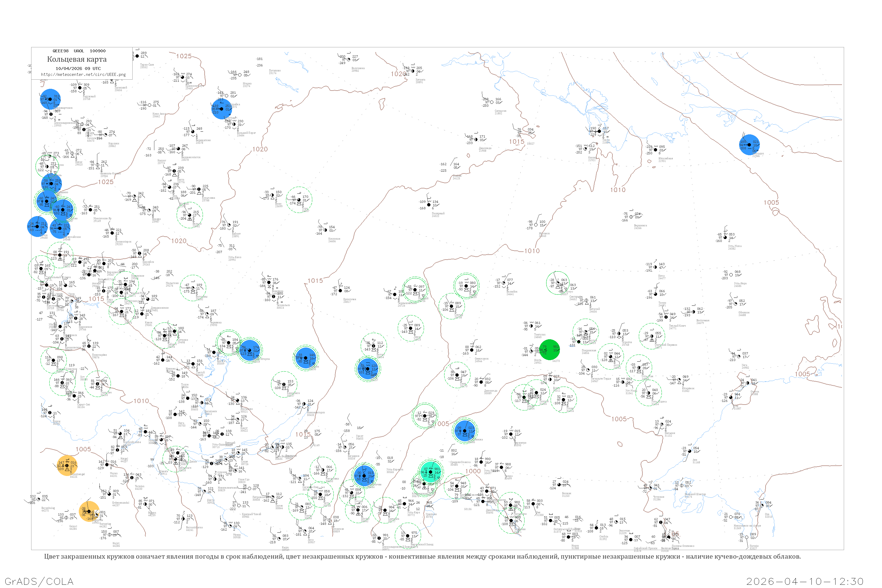Image resolution: width=882 pixels, height=588 pixels.
Task: Click the Оймякон station label
Action: tap(744, 313)
